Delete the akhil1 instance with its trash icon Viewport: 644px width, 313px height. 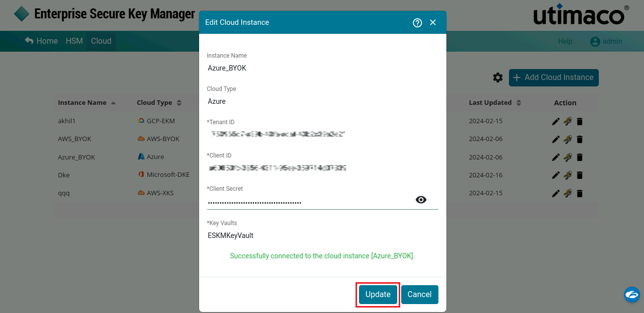point(580,121)
